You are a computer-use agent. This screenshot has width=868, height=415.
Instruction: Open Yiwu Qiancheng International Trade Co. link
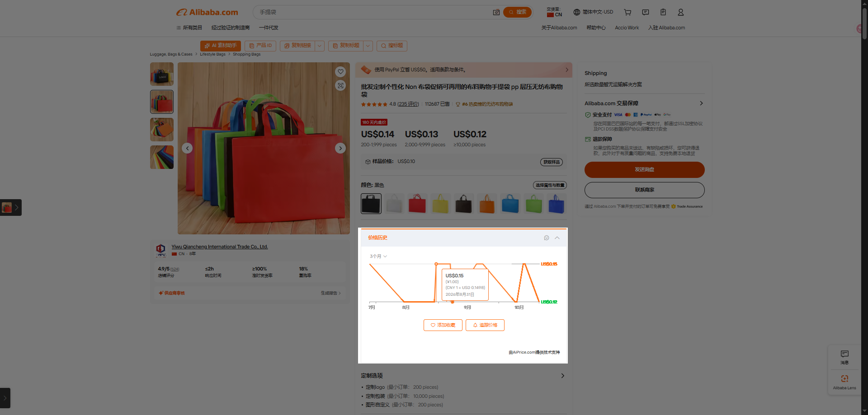[220, 247]
